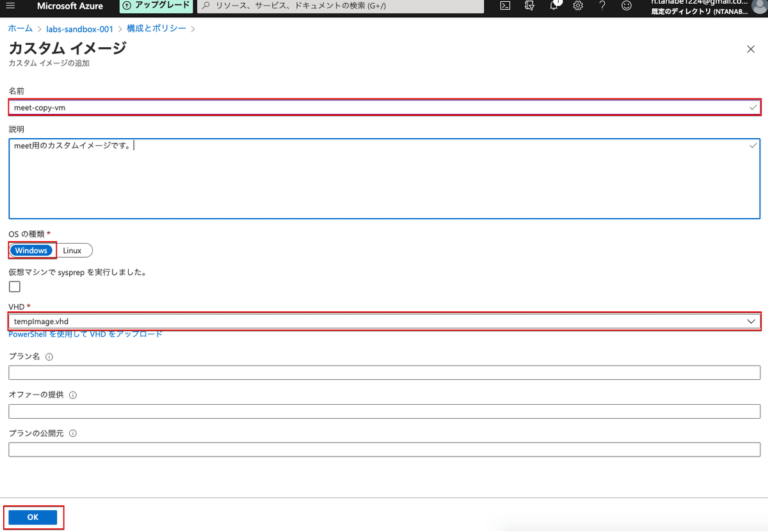Click the オファーの提供 input field
768x532 pixels.
tap(384, 411)
